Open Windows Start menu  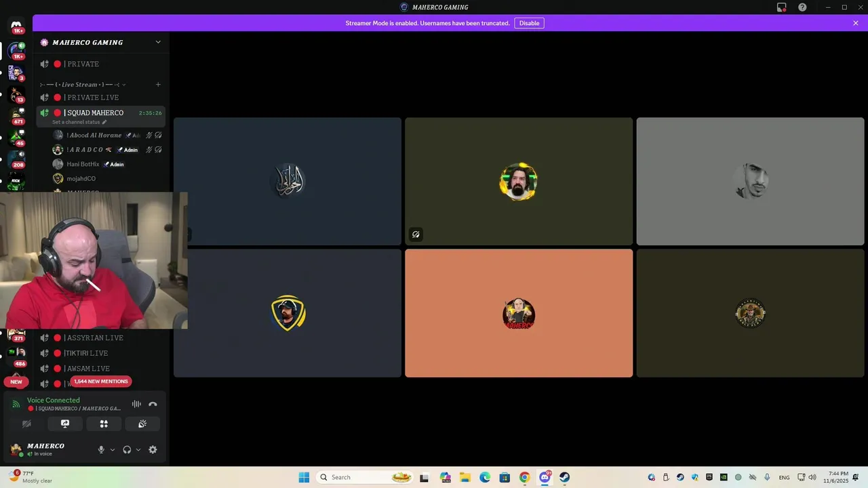pos(304,477)
